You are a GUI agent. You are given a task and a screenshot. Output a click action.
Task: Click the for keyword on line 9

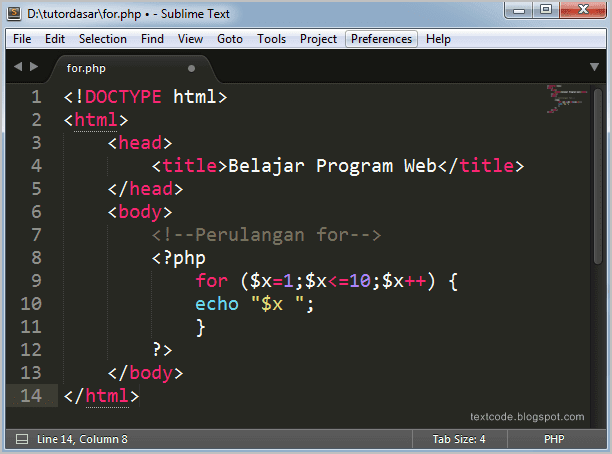pos(212,281)
